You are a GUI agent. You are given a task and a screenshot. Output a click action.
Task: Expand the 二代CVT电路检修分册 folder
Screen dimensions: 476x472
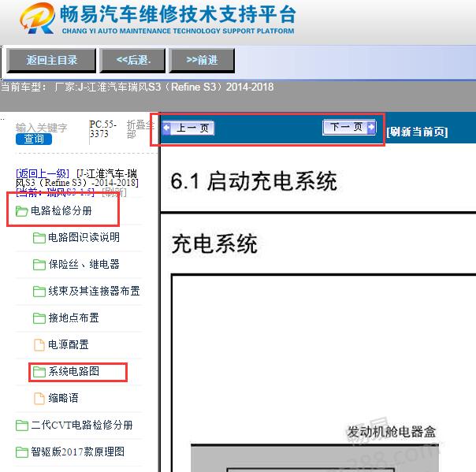82,425
